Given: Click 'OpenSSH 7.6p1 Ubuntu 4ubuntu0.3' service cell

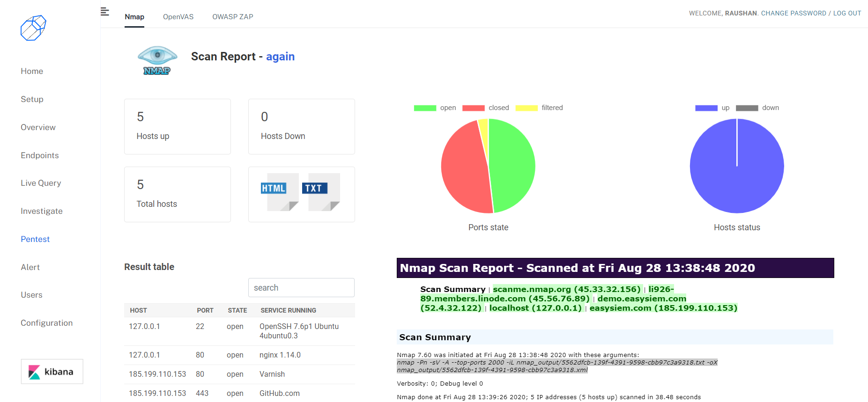Looking at the screenshot, I should click(x=299, y=331).
